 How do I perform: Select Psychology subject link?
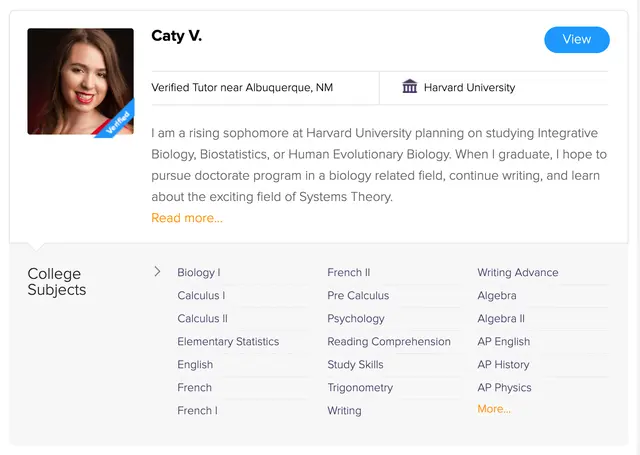(x=356, y=319)
